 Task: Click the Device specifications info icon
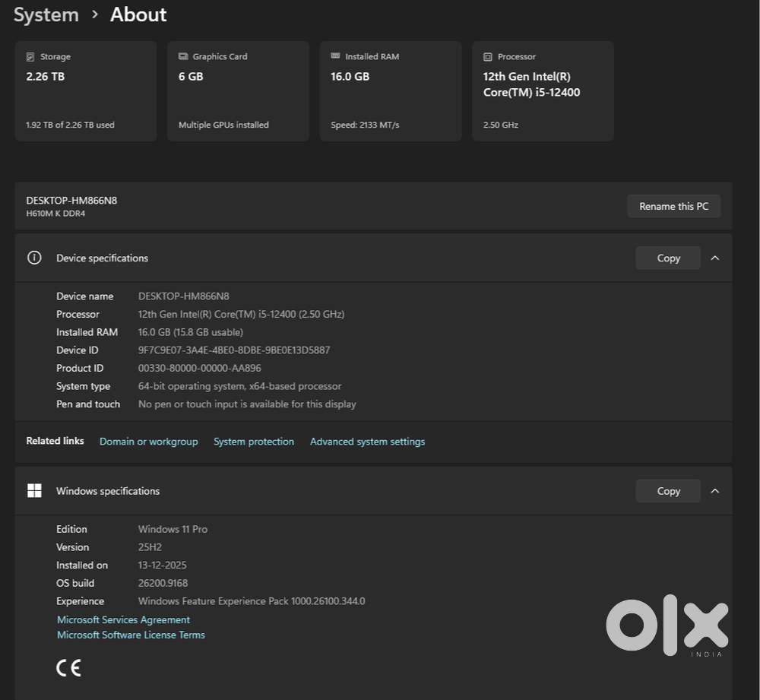(34, 258)
